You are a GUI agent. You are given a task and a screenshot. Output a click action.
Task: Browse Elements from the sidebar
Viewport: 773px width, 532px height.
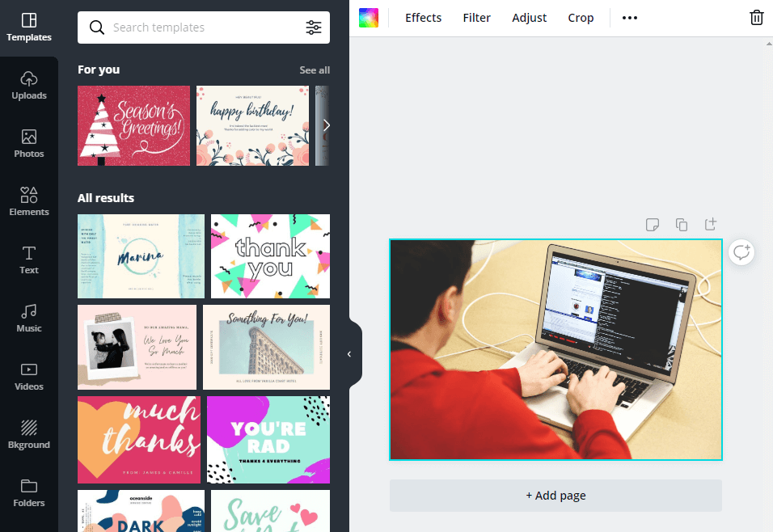click(29, 201)
